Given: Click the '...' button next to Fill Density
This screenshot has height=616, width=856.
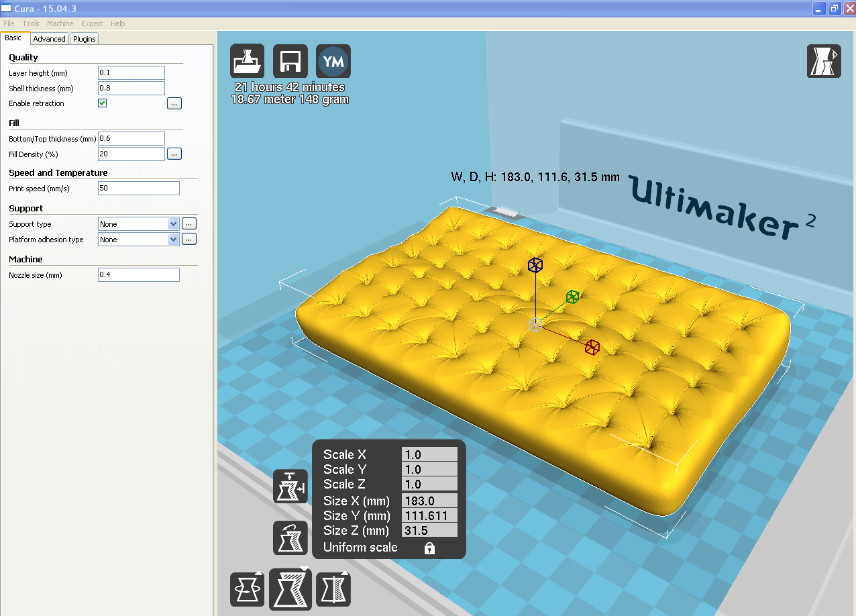Looking at the screenshot, I should [174, 154].
